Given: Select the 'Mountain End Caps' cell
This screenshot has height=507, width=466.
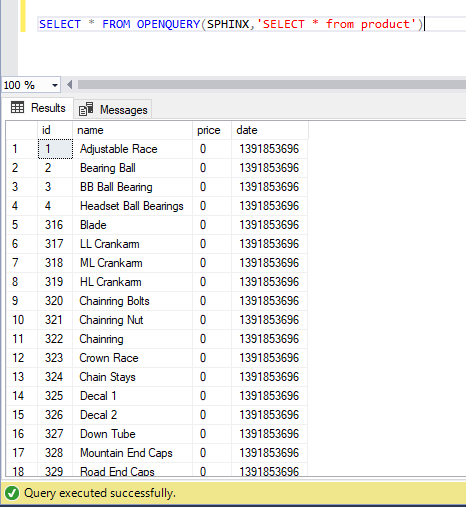Looking at the screenshot, I should click(132, 453).
